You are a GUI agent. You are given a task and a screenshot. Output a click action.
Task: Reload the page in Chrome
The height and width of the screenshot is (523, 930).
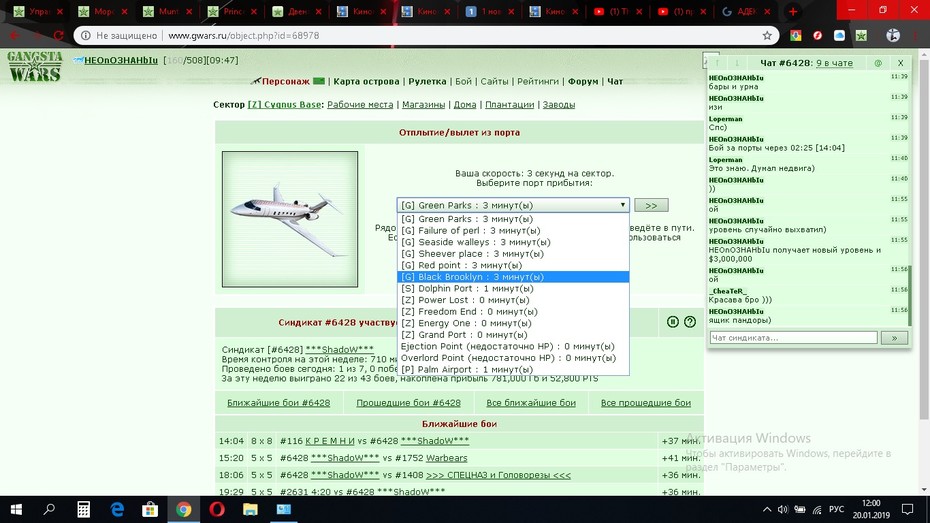[58, 36]
